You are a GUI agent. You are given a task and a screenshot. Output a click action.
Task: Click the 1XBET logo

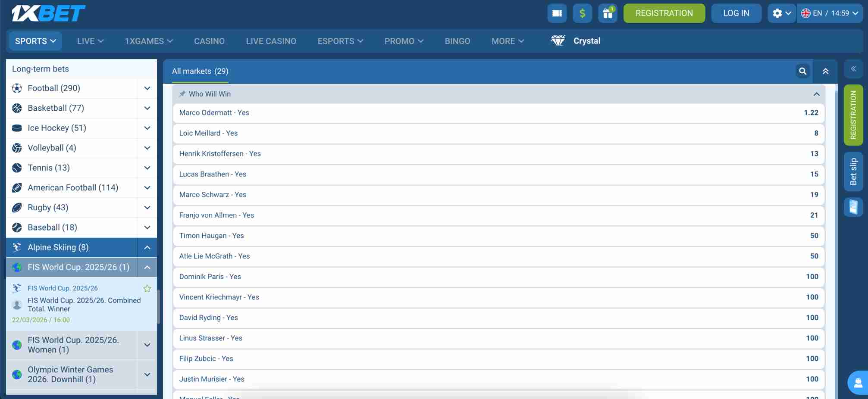click(x=48, y=13)
